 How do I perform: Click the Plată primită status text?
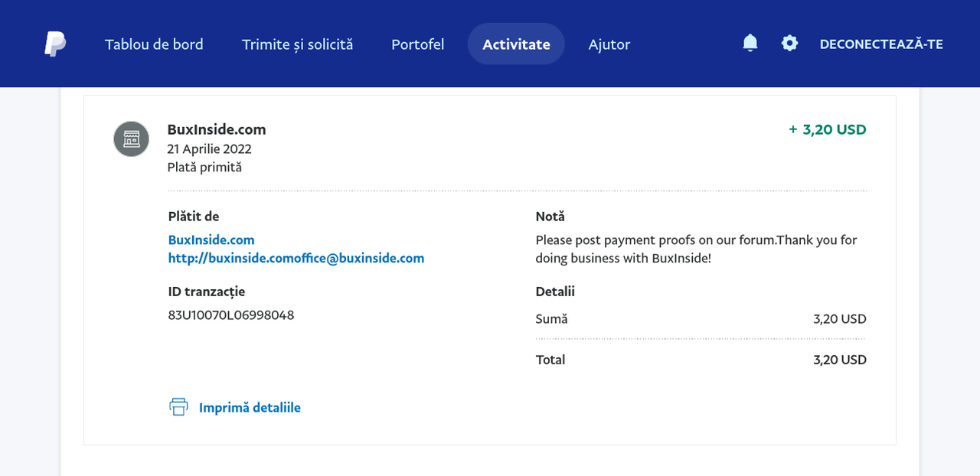click(204, 167)
